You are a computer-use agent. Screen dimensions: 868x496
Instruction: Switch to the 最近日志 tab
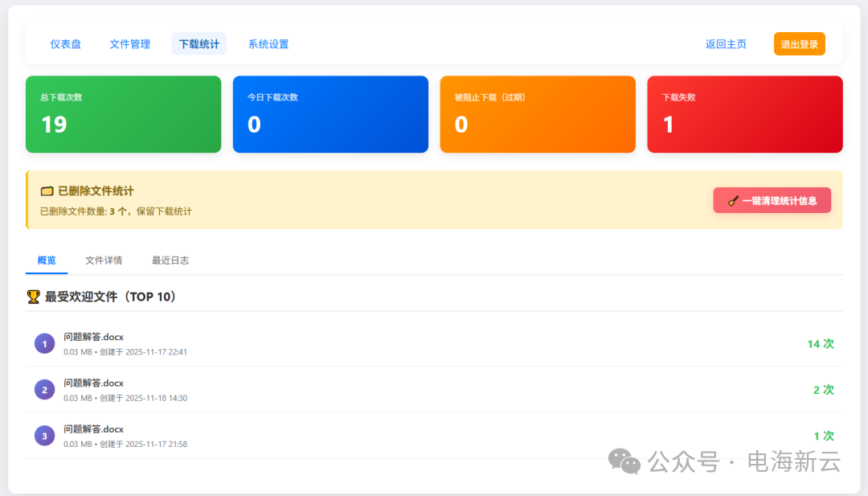(170, 260)
